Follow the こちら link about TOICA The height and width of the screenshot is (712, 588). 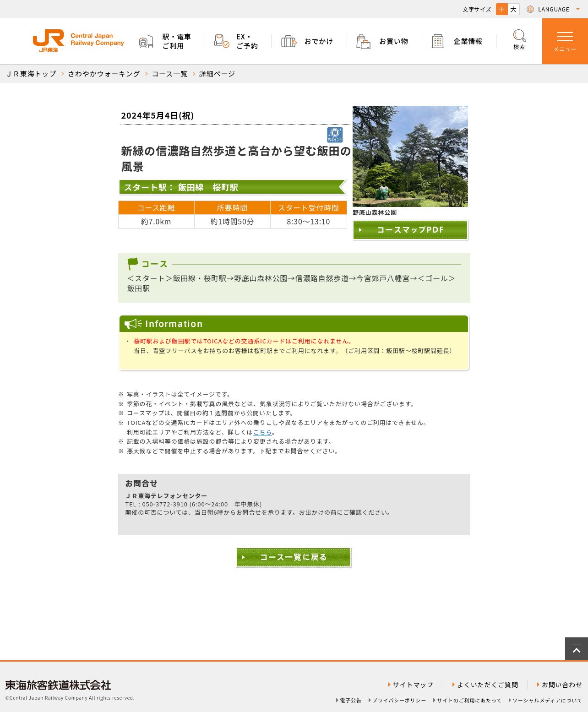point(262,432)
